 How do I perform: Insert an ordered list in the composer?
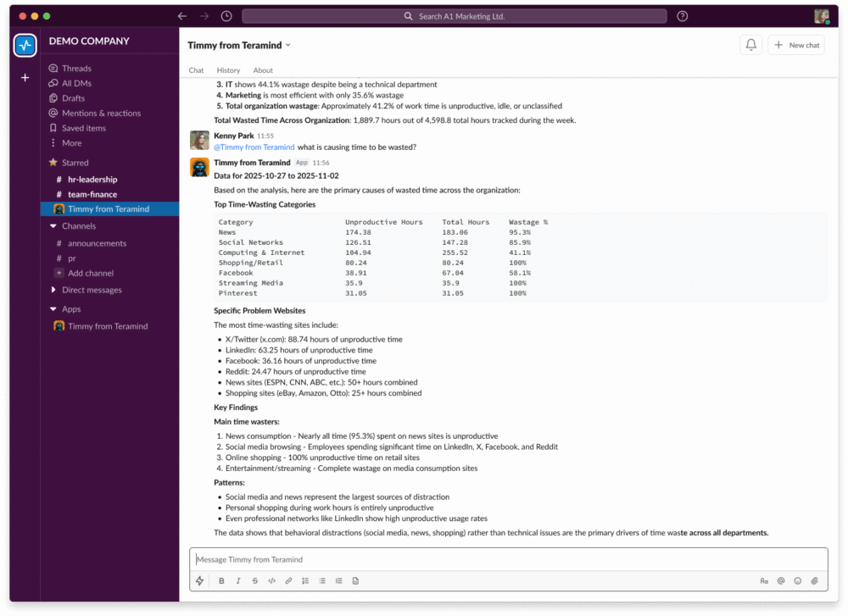click(x=305, y=581)
